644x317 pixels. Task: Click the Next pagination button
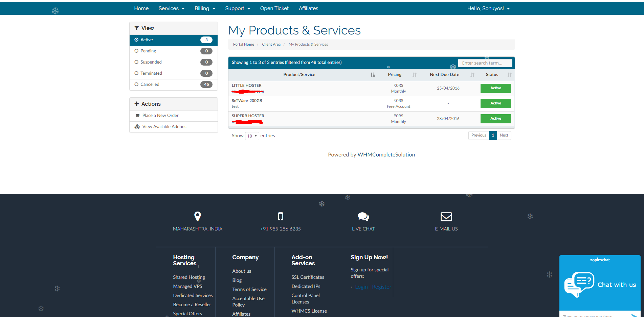504,135
